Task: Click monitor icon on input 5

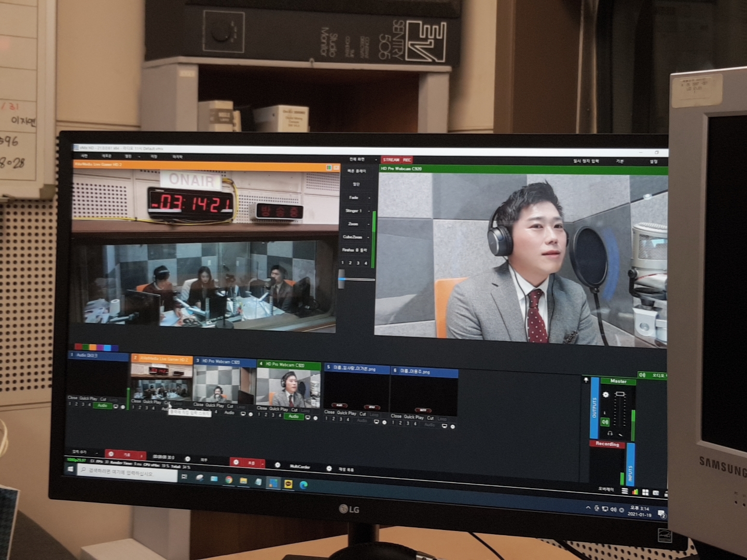Action: [376, 422]
